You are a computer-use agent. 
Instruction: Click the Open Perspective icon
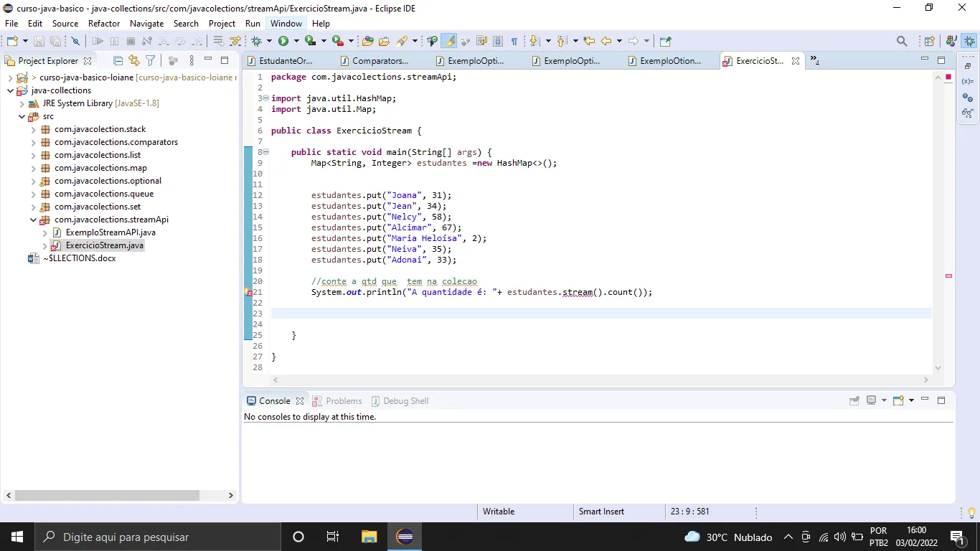pos(930,42)
